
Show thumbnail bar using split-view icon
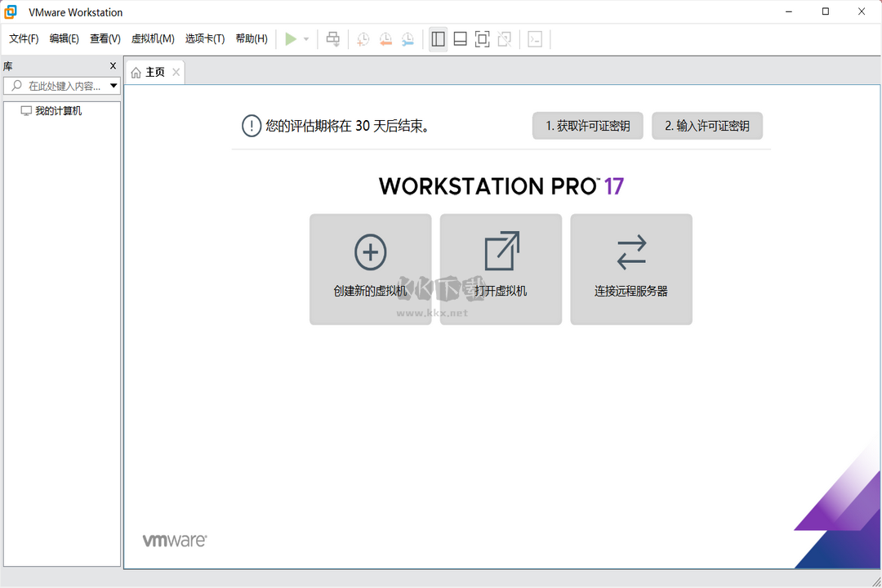pos(460,38)
